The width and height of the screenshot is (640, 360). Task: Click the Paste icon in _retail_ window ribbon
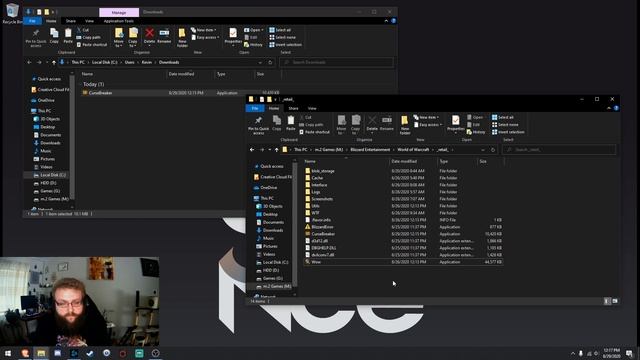290,122
